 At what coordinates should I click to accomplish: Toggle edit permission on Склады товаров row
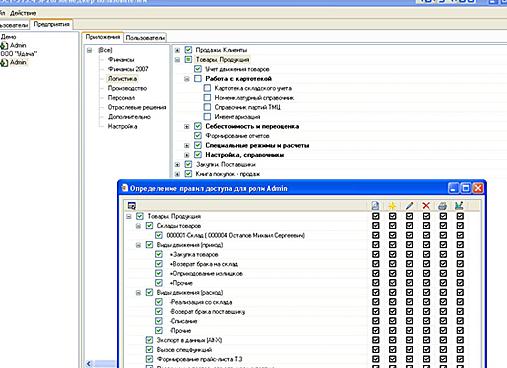coord(409,226)
